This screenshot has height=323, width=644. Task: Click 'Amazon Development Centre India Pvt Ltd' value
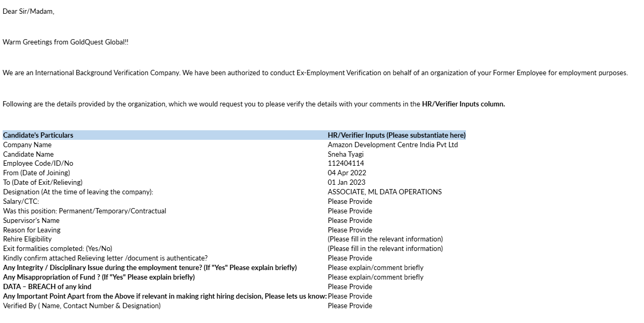(393, 145)
